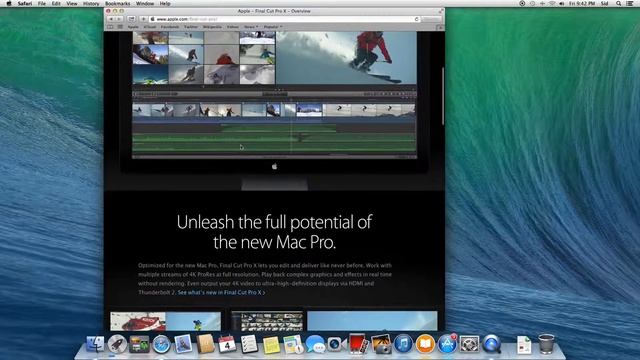Image resolution: width=640 pixels, height=360 pixels.
Task: Click Safari's forward navigation arrow
Action: pos(119,19)
